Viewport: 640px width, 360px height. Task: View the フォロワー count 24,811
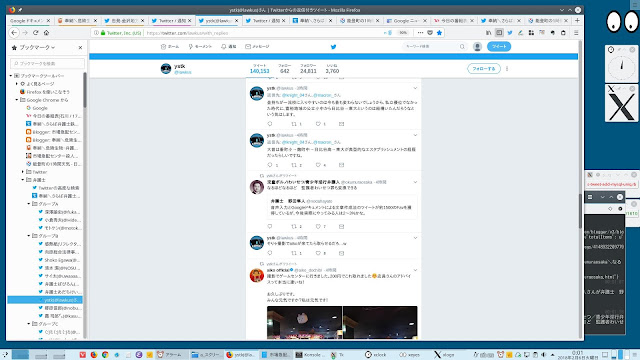click(x=308, y=69)
